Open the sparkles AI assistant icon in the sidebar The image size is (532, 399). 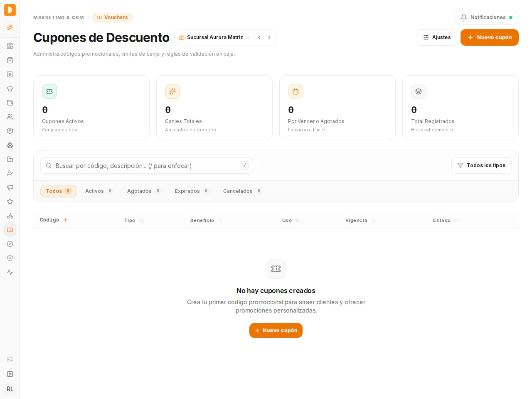point(10,28)
